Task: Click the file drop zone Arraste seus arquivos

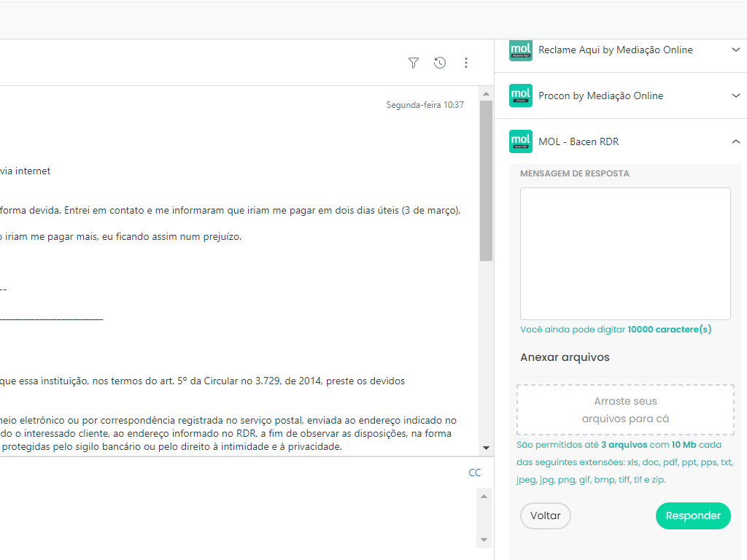Action: point(625,410)
